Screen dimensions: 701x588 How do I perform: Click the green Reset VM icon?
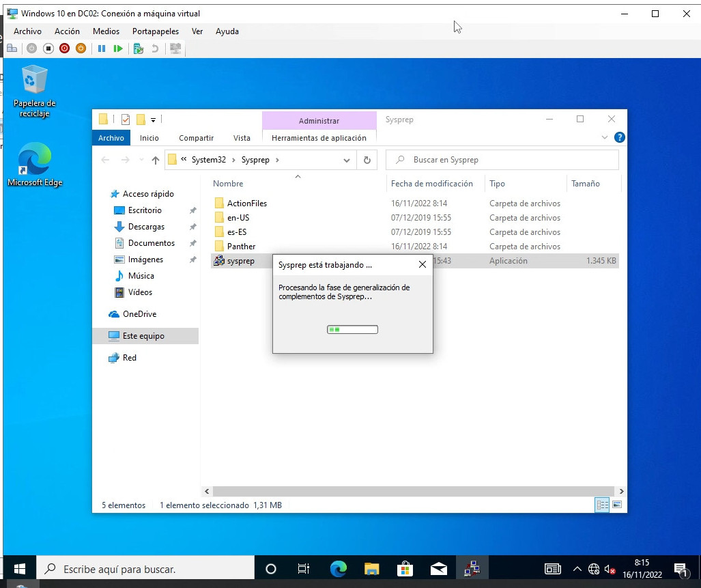118,48
